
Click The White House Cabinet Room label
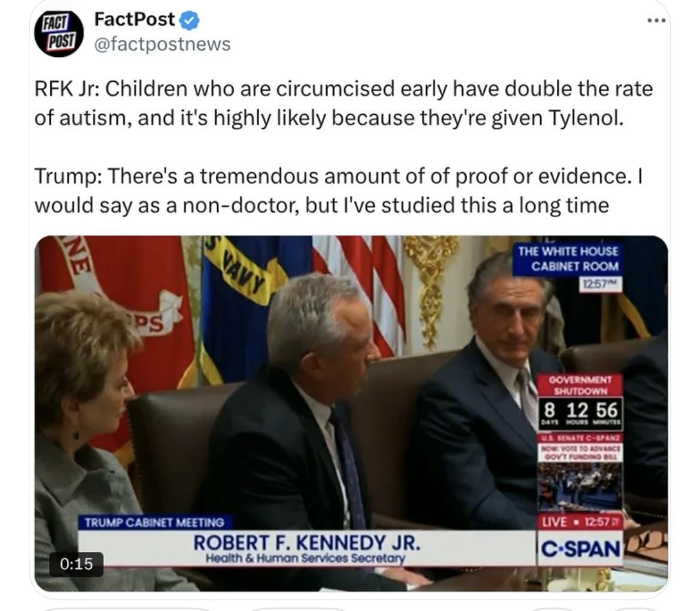(x=568, y=259)
